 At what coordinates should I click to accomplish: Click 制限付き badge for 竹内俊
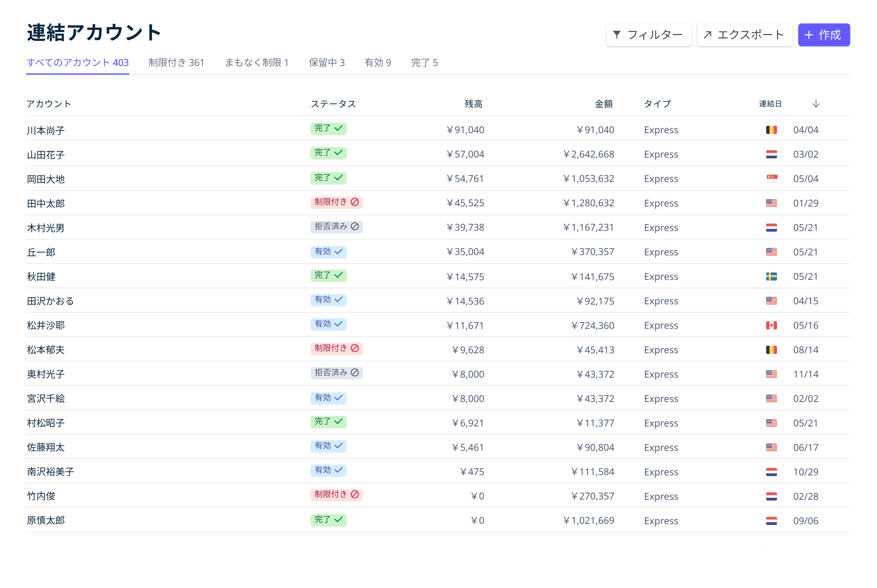tap(336, 494)
